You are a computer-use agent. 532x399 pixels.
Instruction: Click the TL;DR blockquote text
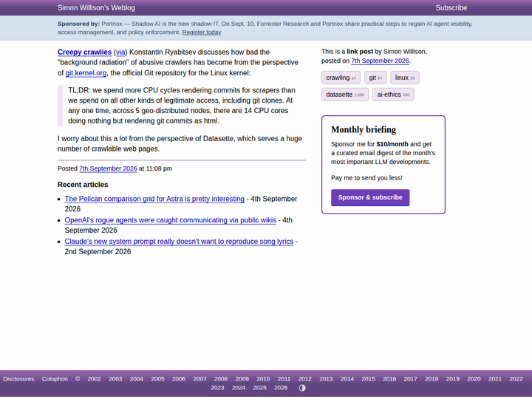182,106
